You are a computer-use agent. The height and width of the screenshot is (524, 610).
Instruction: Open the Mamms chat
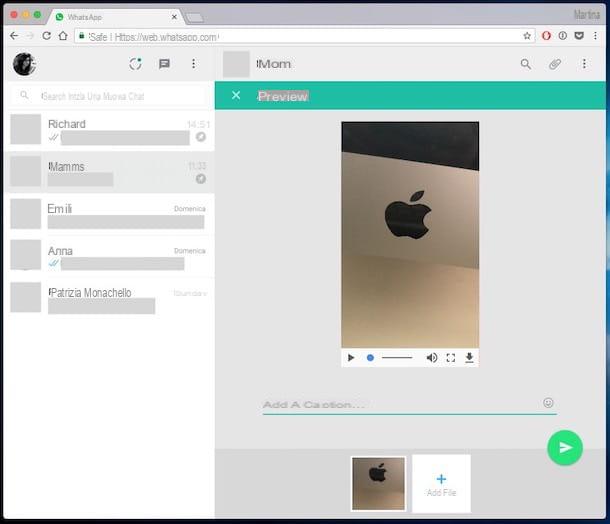(x=109, y=172)
